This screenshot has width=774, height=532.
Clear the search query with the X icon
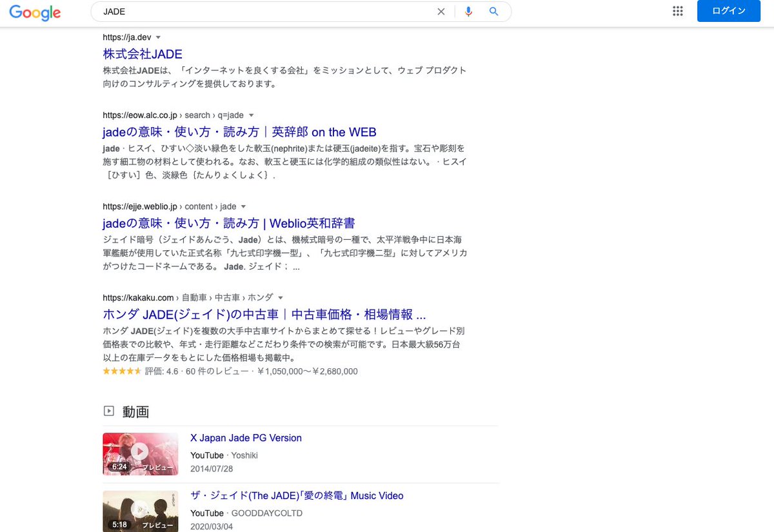coord(441,11)
